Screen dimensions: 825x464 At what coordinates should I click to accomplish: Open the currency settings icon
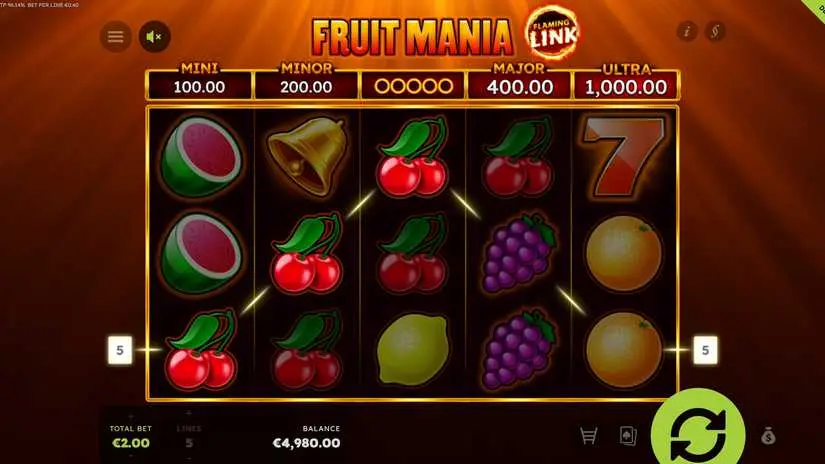pyautogui.click(x=715, y=32)
